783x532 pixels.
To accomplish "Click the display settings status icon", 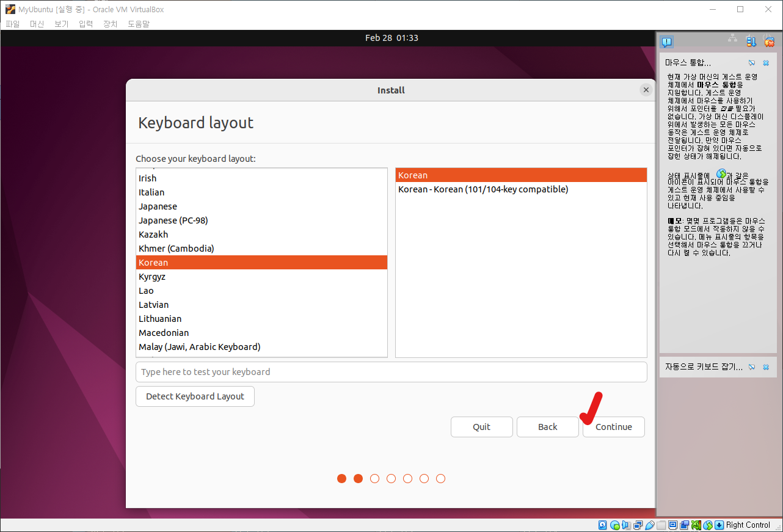I will click(672, 525).
